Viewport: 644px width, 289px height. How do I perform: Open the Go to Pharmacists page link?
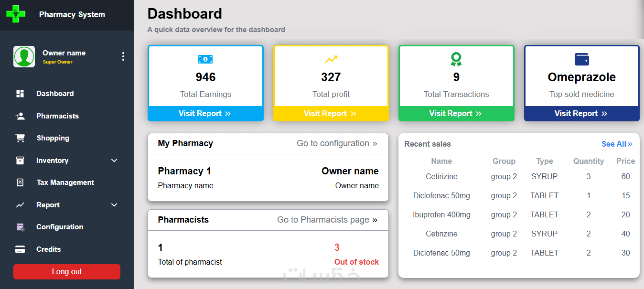pos(327,220)
